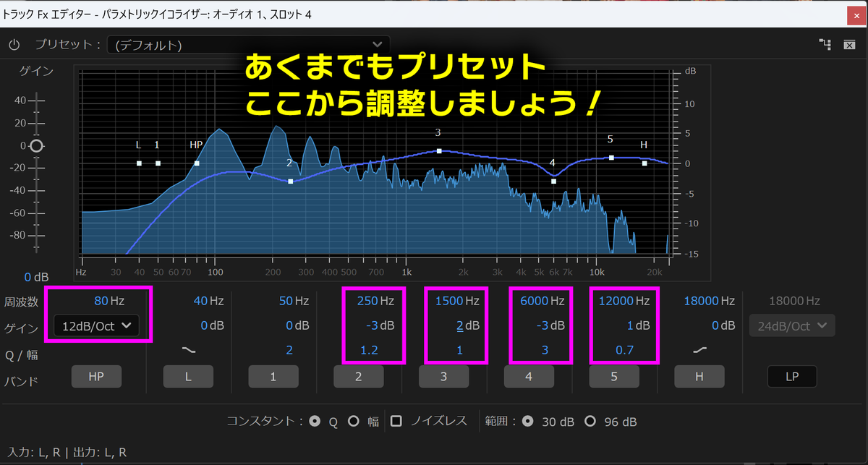Click control point 3 on graph

point(439,151)
